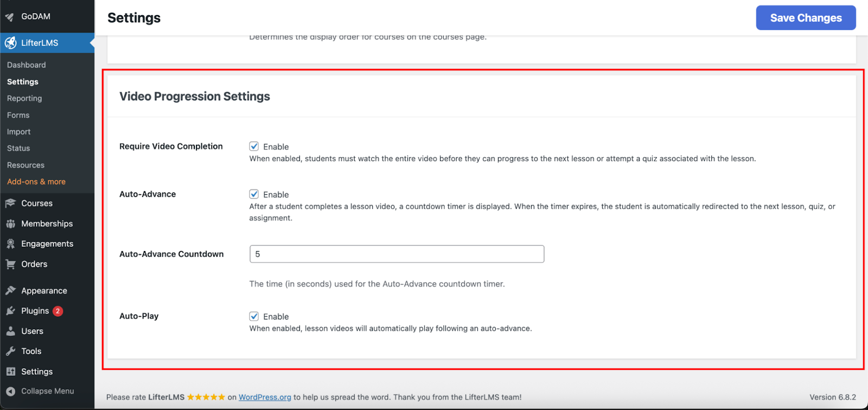Open Add-ons & more page
Viewport: 868px width, 410px height.
click(x=36, y=182)
